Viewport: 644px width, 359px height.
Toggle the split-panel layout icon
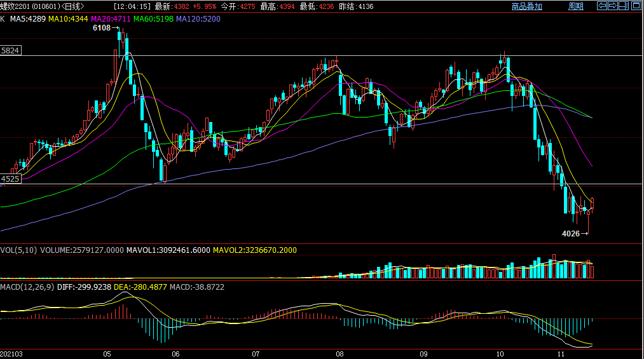click(x=624, y=6)
